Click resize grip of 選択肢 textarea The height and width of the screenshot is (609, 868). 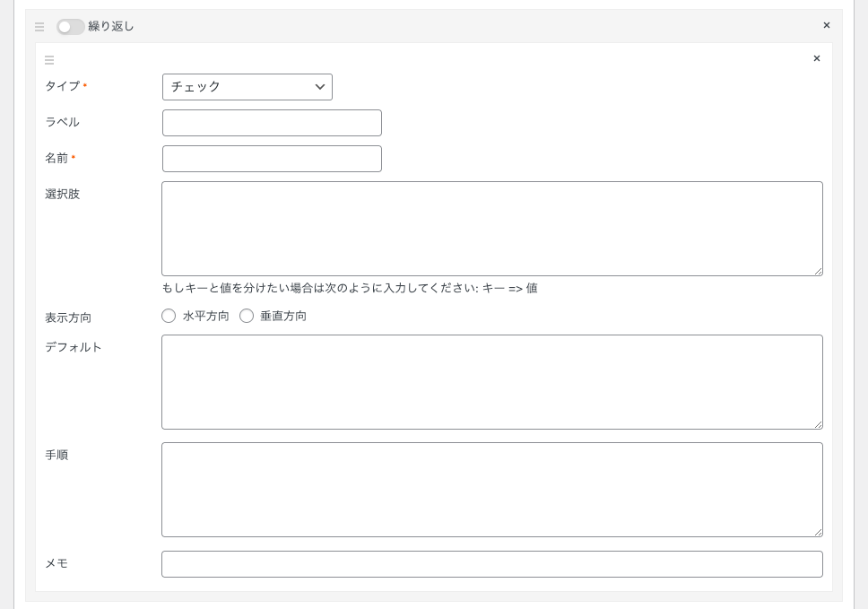click(818, 271)
